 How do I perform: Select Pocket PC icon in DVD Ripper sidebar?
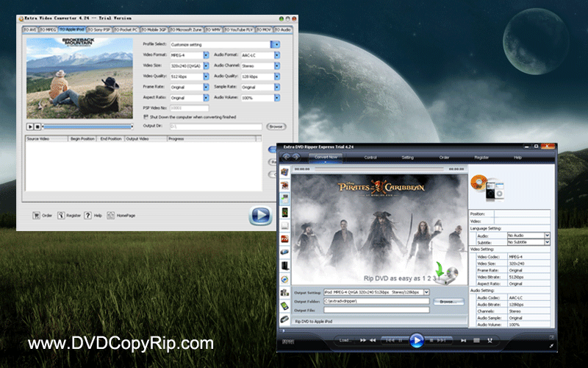[284, 305]
